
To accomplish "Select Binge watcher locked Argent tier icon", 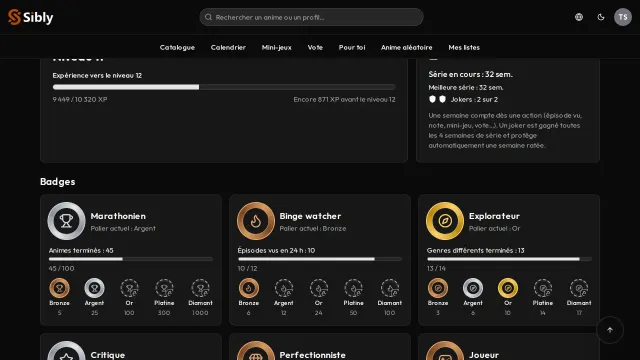I will [284, 288].
